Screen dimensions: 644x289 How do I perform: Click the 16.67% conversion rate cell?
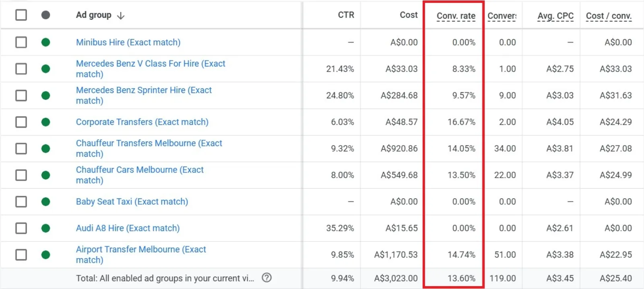pyautogui.click(x=461, y=122)
